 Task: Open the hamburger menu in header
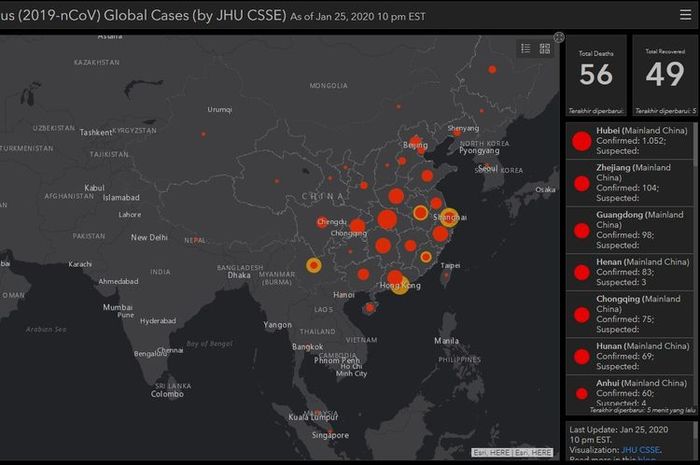point(685,15)
